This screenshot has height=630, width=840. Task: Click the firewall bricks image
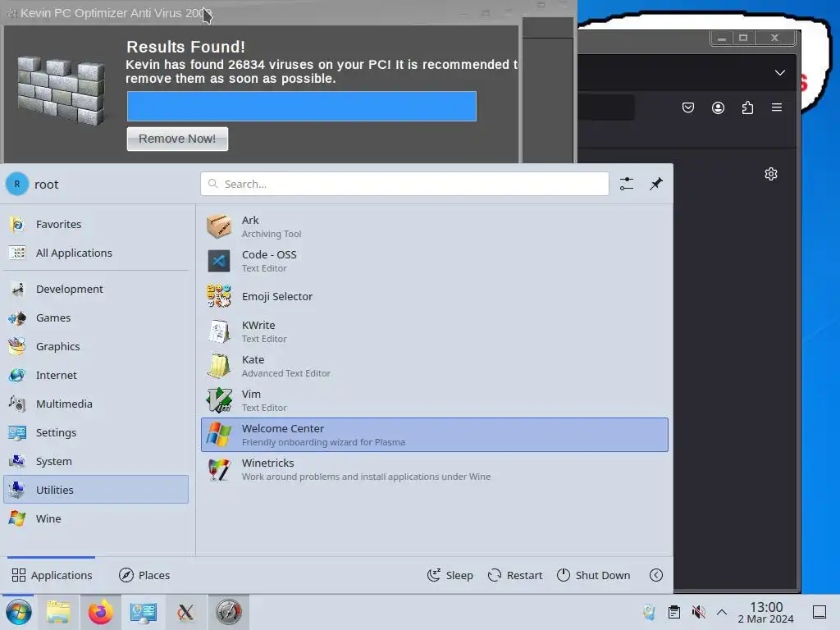pyautogui.click(x=61, y=90)
